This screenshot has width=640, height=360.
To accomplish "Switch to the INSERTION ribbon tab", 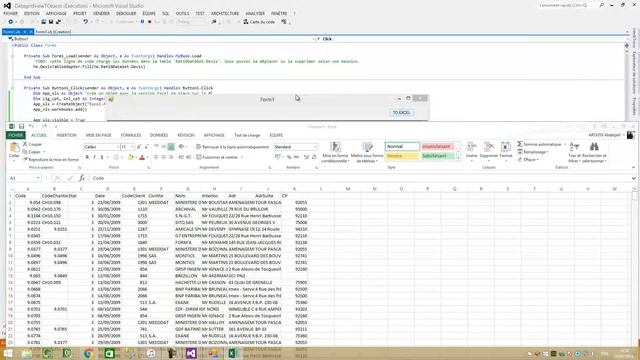I will coord(67,135).
